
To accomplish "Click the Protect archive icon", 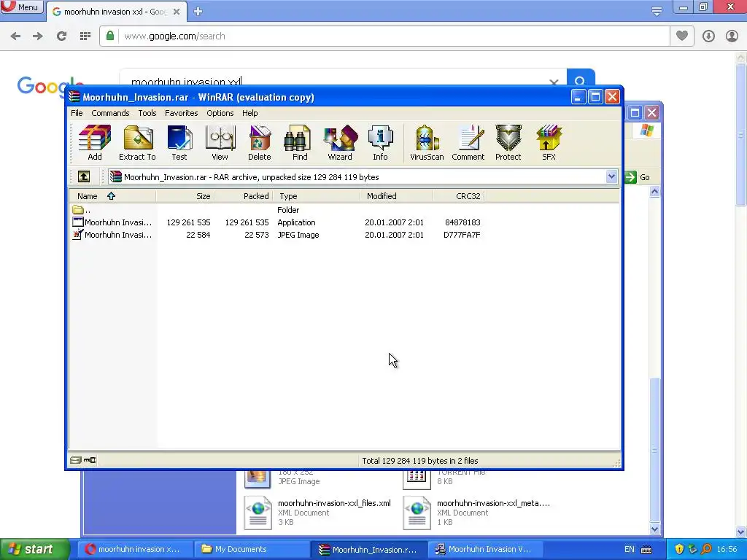I will pos(508,142).
